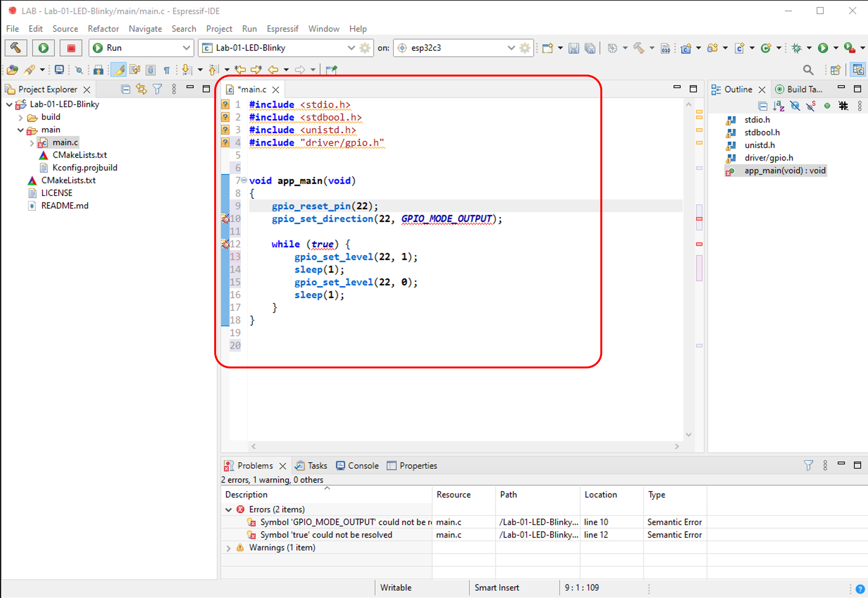Select the 'true' could not be resolved error

326,535
